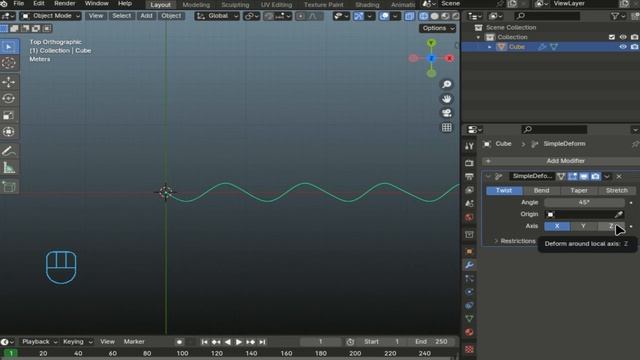Select the Annotate tool
The height and width of the screenshot is (360, 640).
coord(9,151)
